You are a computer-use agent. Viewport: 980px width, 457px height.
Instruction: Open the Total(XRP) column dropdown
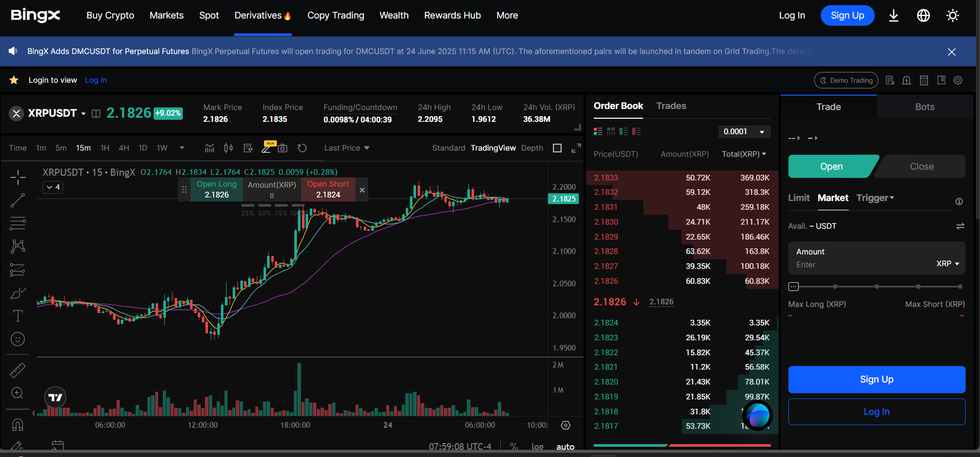point(744,154)
